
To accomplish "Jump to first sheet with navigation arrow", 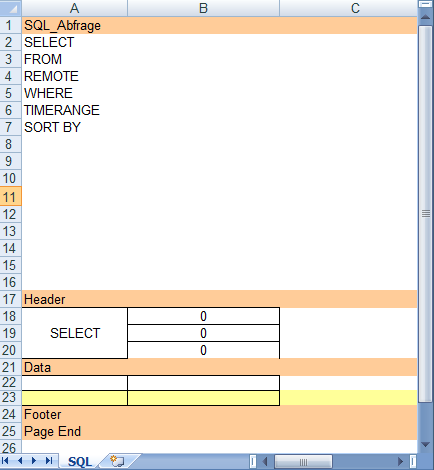I will tap(5, 461).
